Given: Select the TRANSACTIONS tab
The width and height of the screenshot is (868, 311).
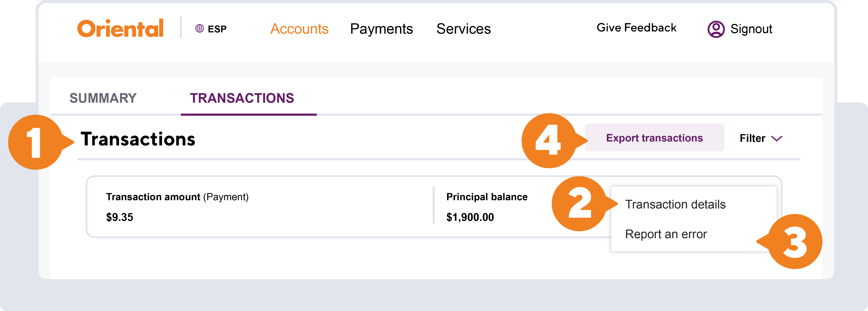Looking at the screenshot, I should click(x=242, y=98).
